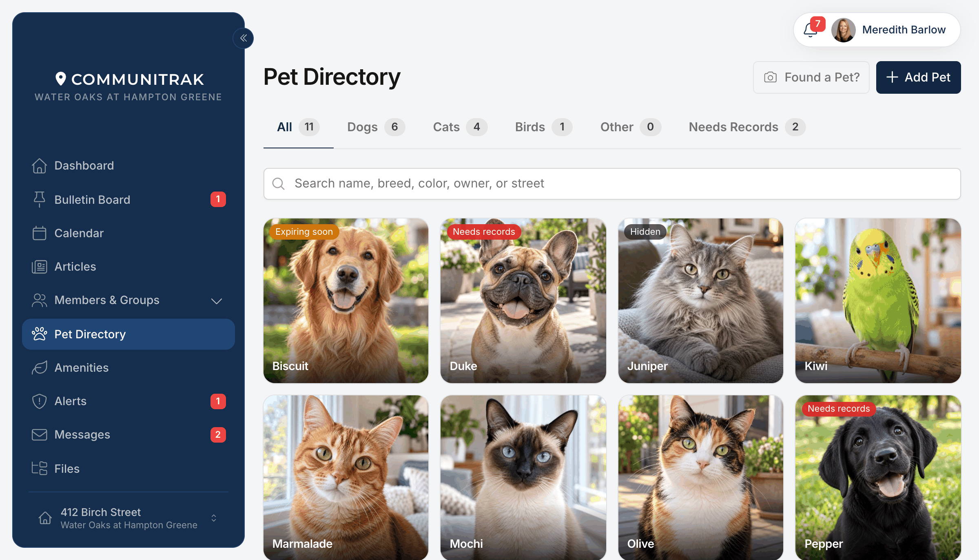Image resolution: width=979 pixels, height=560 pixels.
Task: Click the Expiring soon tag on Biscuit
Action: pos(304,232)
